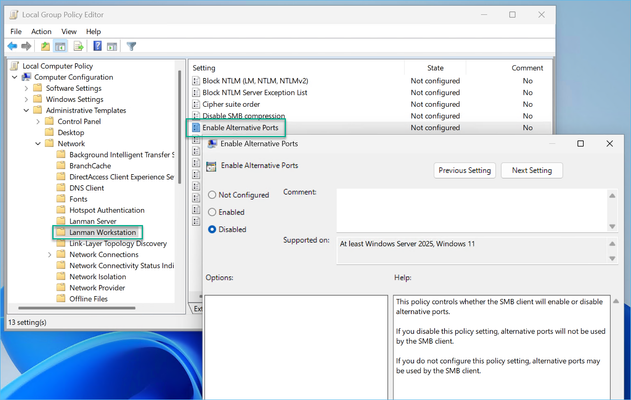The height and width of the screenshot is (400, 631).
Task: Select the Enabled radio button
Action: [x=212, y=212]
